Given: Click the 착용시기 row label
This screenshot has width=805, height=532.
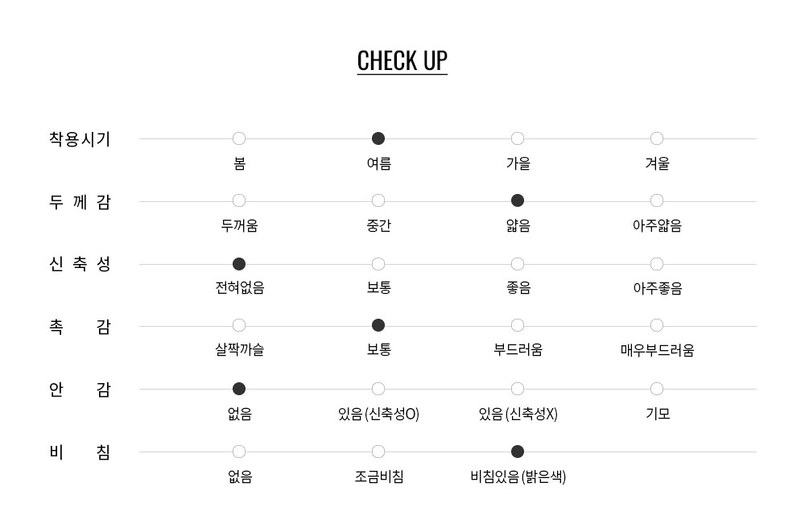Looking at the screenshot, I should (80, 139).
